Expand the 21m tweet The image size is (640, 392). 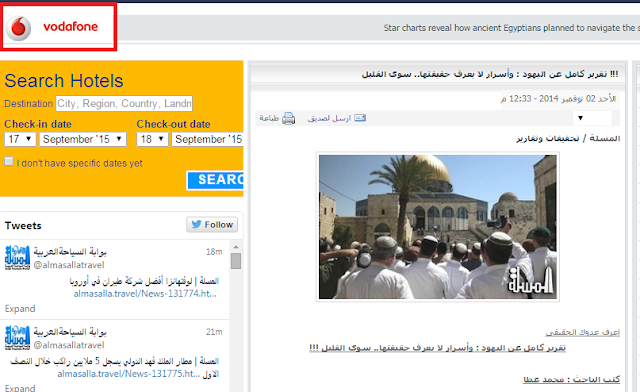pyautogui.click(x=20, y=388)
